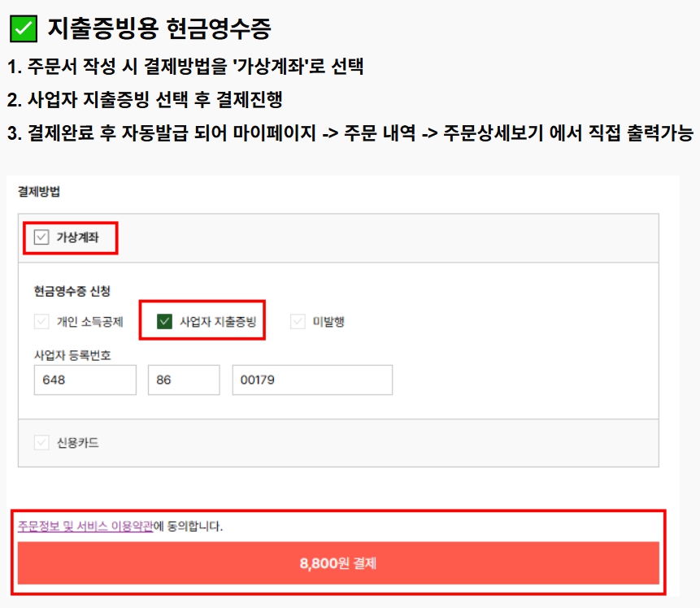This screenshot has height=608, width=700.
Task: Click the business number field containing 648
Action: [x=85, y=380]
